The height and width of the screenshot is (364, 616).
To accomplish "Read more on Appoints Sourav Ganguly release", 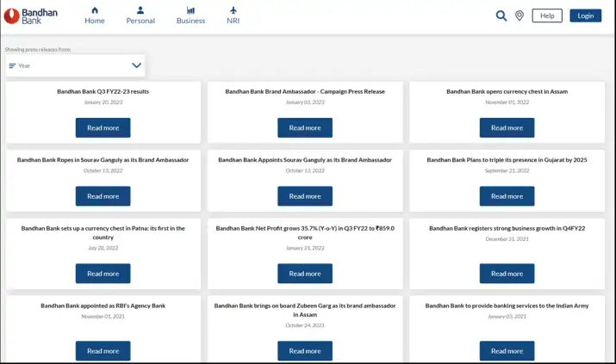I will click(x=305, y=196).
